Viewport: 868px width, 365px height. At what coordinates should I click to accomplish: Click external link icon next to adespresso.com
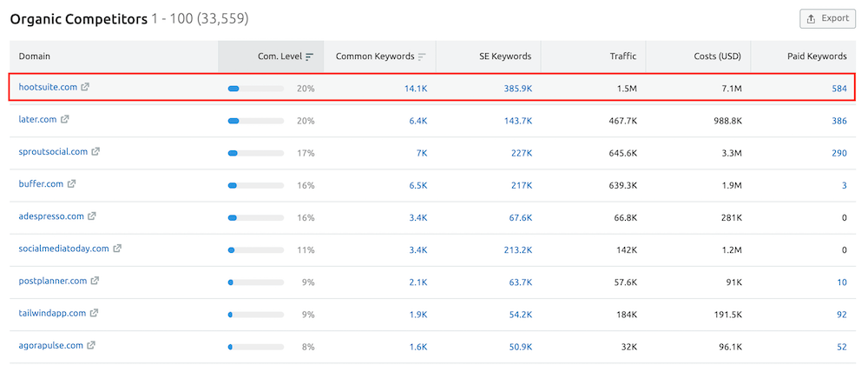(92, 216)
